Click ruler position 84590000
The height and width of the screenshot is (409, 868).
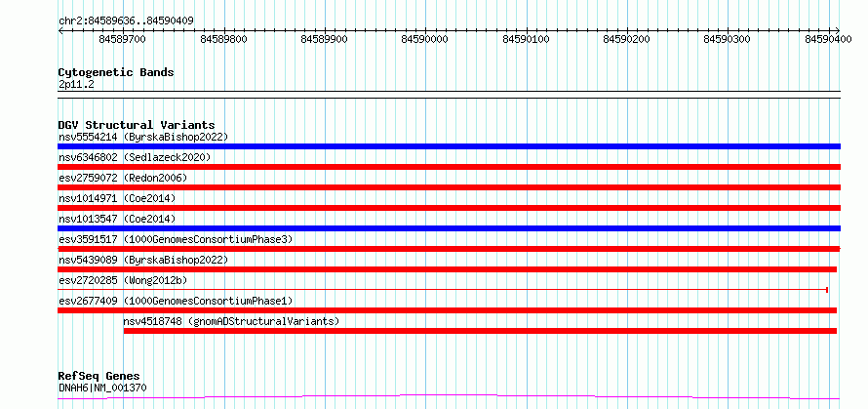pos(425,39)
